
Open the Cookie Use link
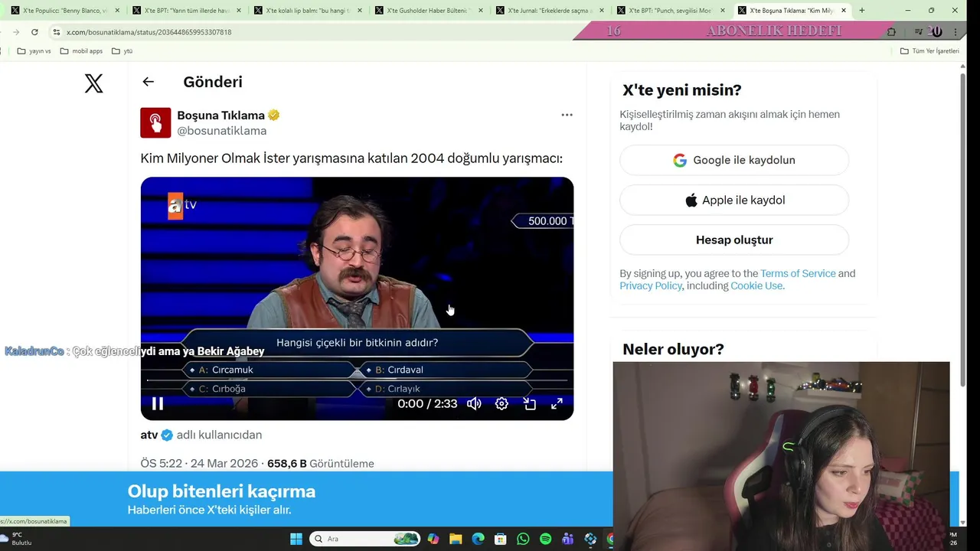pyautogui.click(x=756, y=285)
